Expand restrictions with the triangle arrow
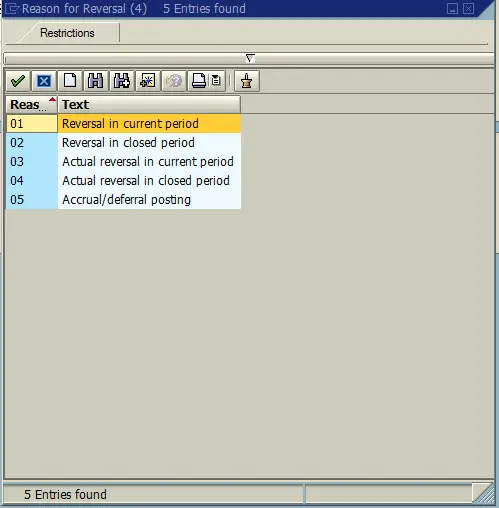The width and height of the screenshot is (499, 508). click(250, 59)
